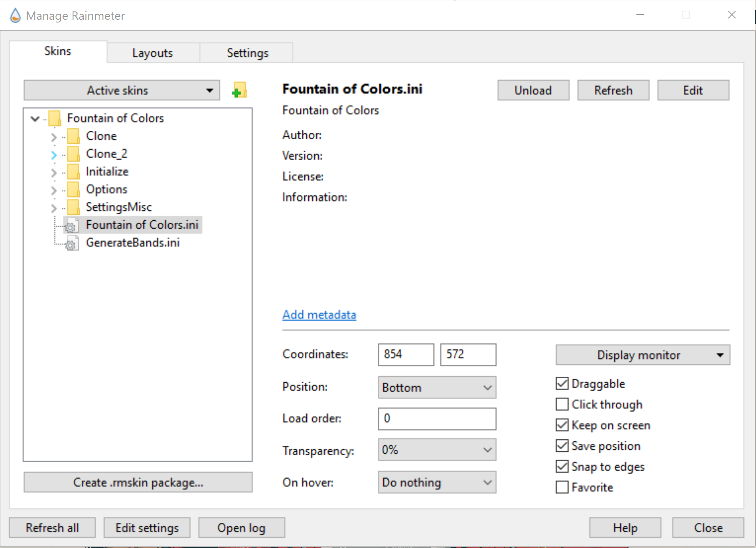
Task: Click the create new skin folder icon
Action: point(239,90)
